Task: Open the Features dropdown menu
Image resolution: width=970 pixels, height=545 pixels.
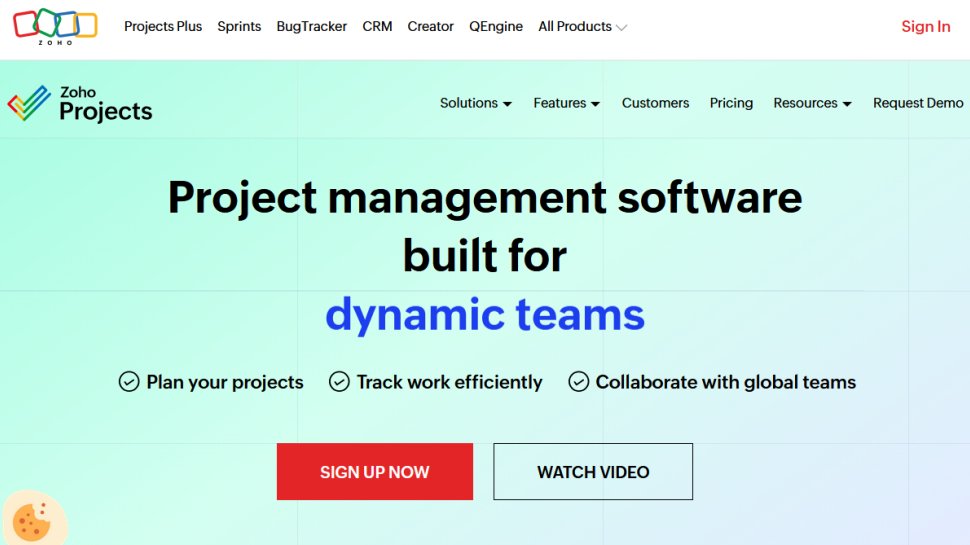Action: (567, 103)
